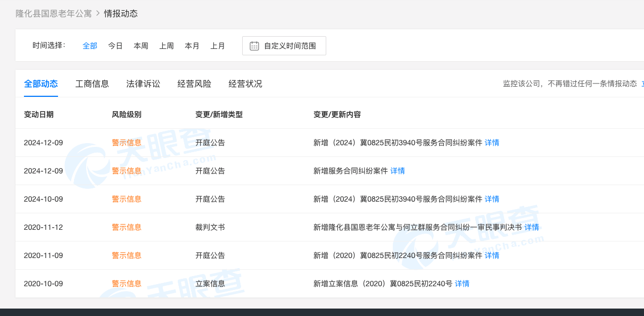
Task: Open 详情 for the 2020-11-09 entry
Action: (492, 255)
